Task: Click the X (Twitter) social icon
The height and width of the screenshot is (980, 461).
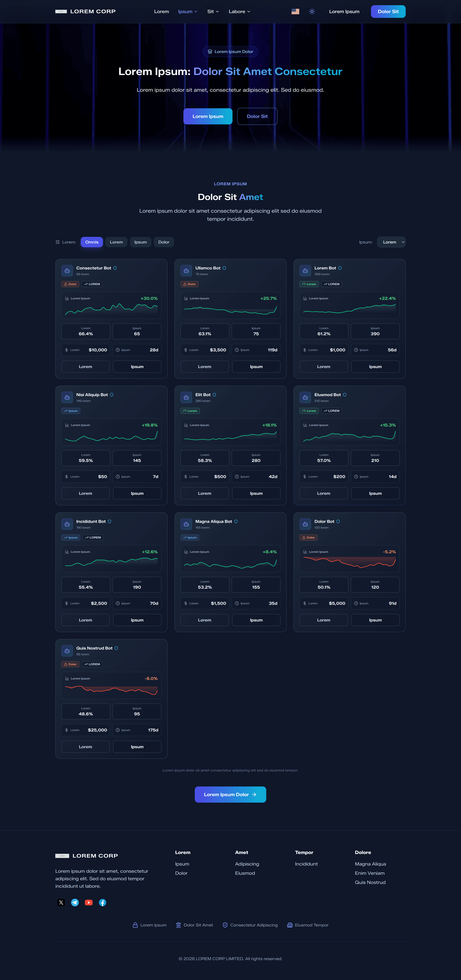Action: coord(61,902)
